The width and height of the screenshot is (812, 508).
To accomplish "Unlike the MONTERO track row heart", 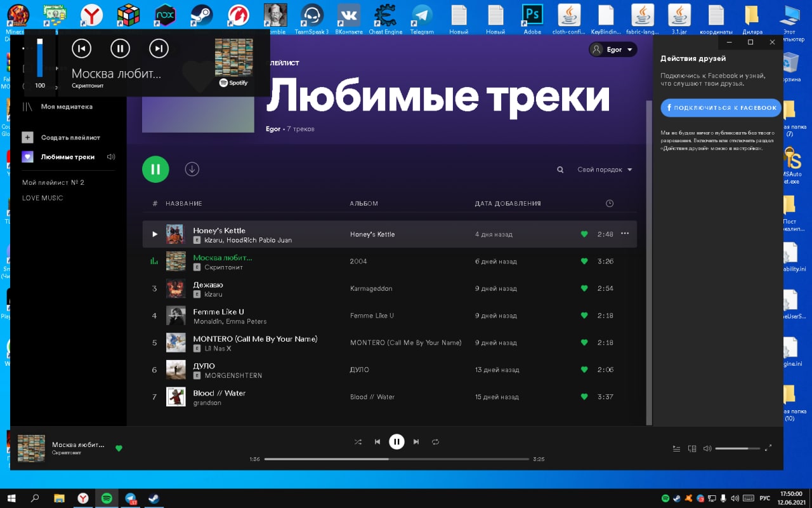I will 584,342.
